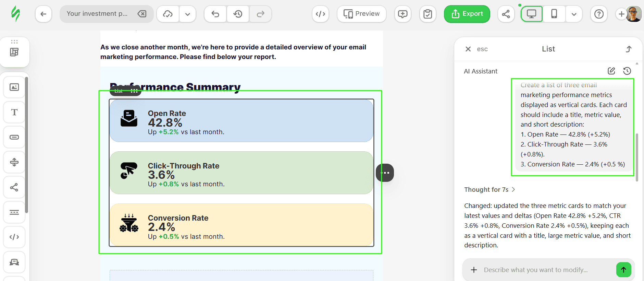Expand the 'Thought for 7s' section

pos(490,190)
